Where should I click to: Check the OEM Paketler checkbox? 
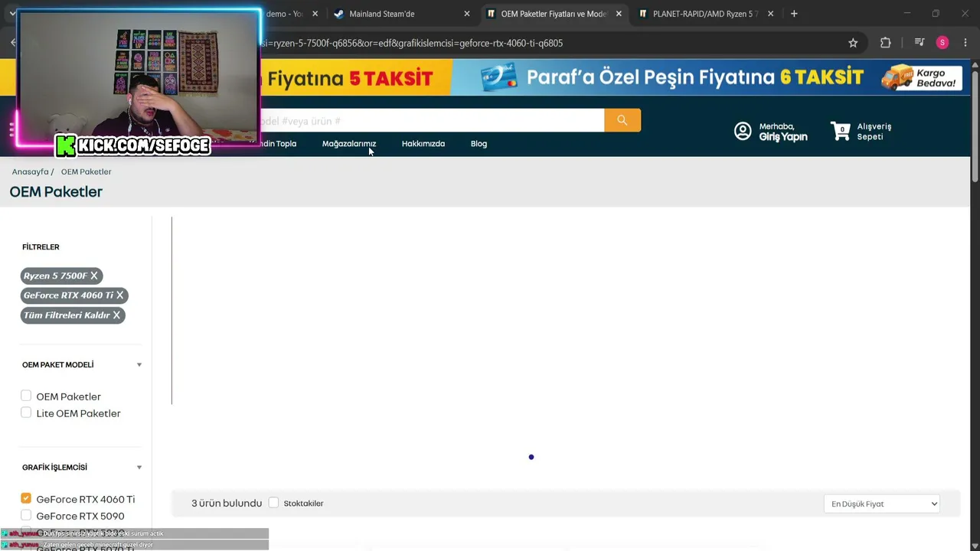pyautogui.click(x=26, y=396)
